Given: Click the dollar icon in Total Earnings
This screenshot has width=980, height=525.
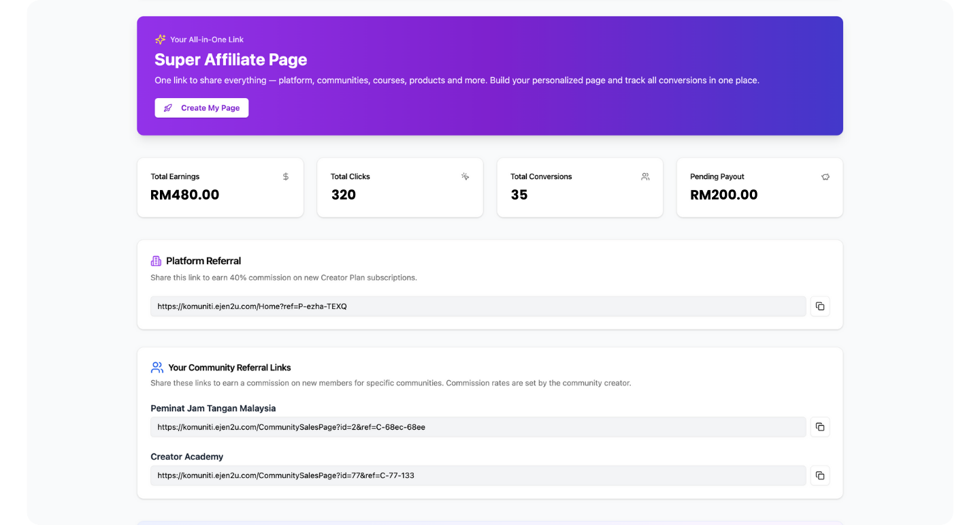Looking at the screenshot, I should tap(286, 176).
